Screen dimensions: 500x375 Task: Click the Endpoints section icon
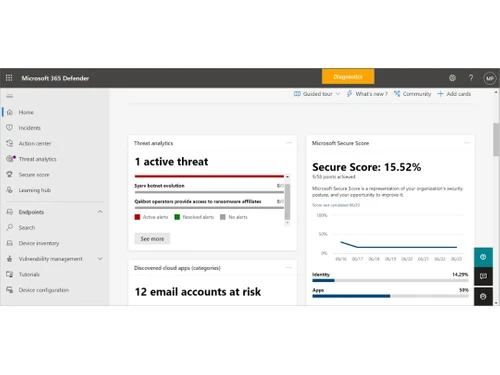(10, 212)
